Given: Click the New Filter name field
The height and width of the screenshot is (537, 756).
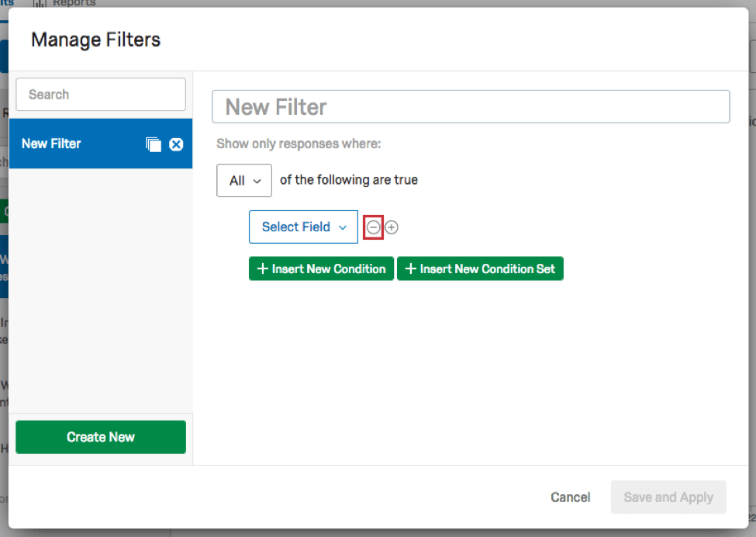Looking at the screenshot, I should coord(471,107).
